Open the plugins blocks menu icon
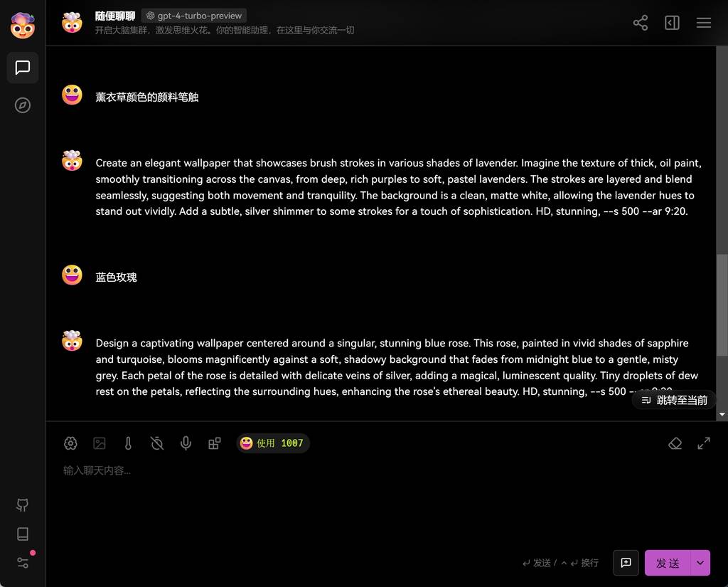This screenshot has height=587, width=728. click(215, 443)
